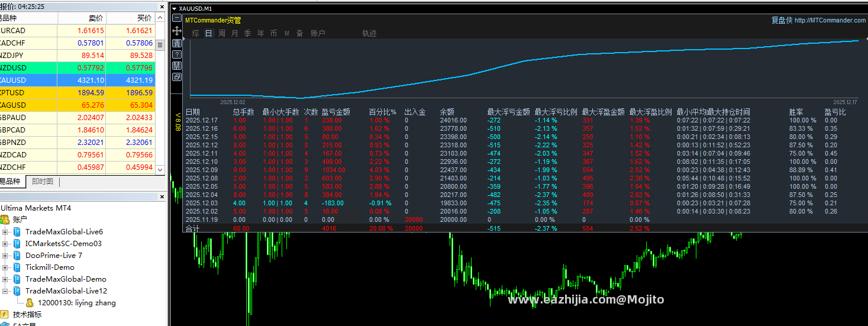
Task: Click the 2025.11.19 deposit row date
Action: point(202,220)
